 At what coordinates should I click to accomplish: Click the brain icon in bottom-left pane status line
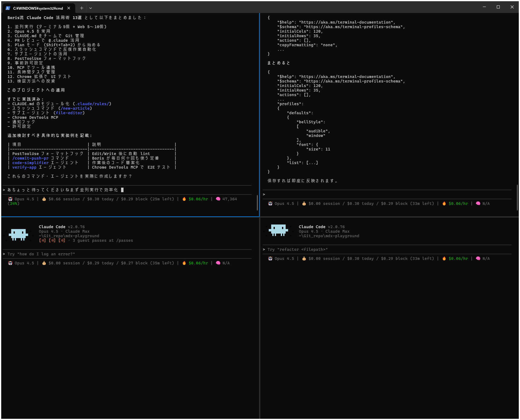(218, 263)
